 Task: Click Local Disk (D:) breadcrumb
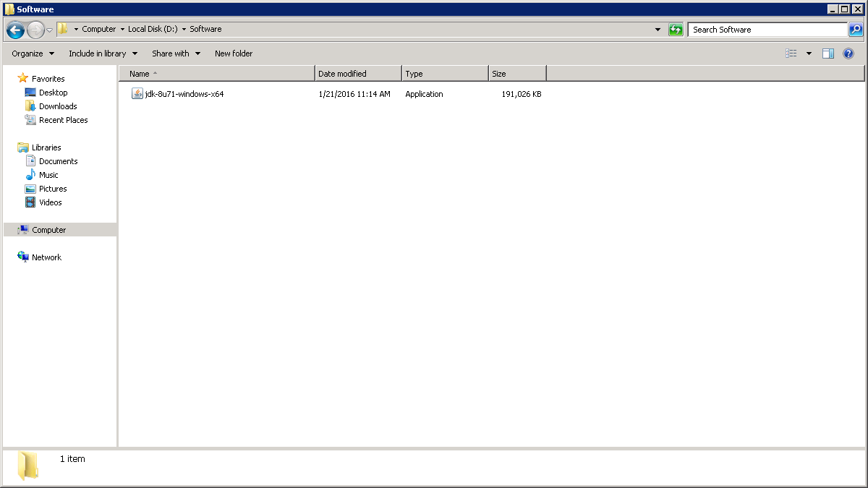coord(153,29)
